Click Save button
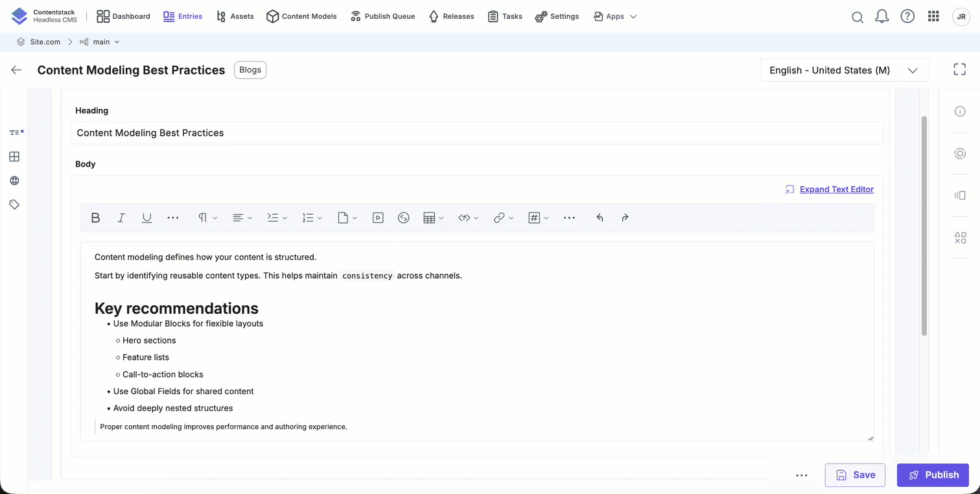Viewport: 980px width, 494px height. click(855, 475)
